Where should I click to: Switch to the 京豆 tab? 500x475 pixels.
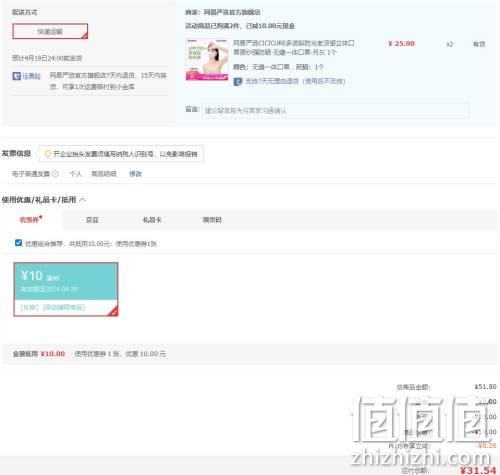click(92, 220)
